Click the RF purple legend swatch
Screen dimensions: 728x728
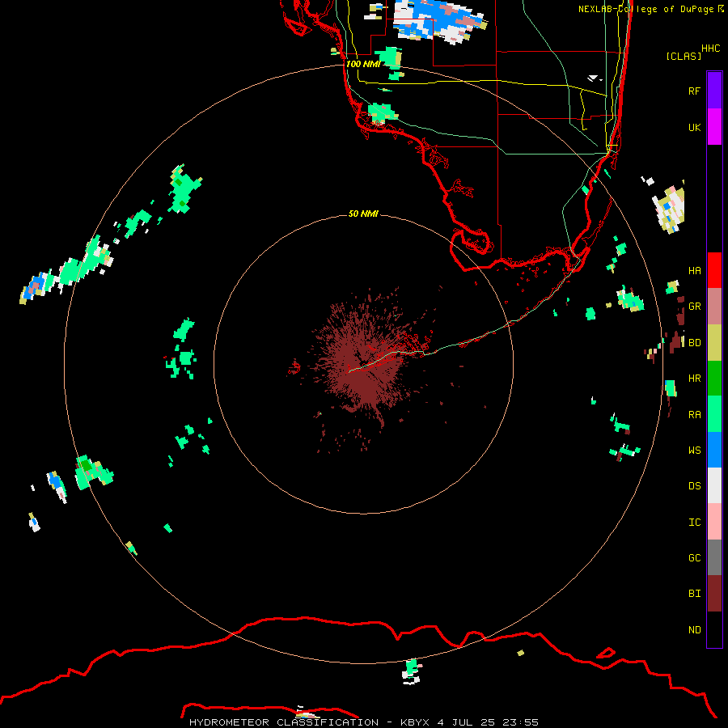(714, 91)
